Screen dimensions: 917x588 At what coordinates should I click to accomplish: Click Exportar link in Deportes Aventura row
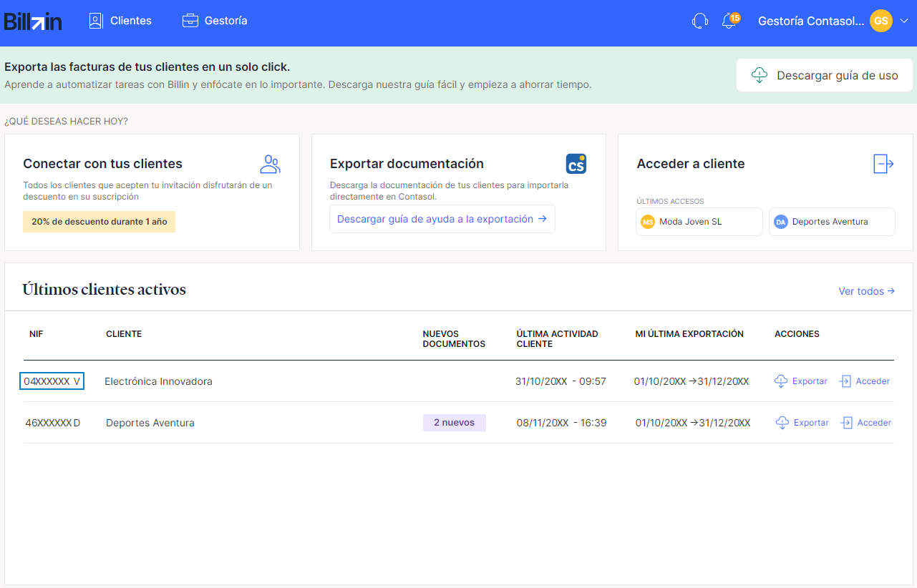click(x=811, y=423)
